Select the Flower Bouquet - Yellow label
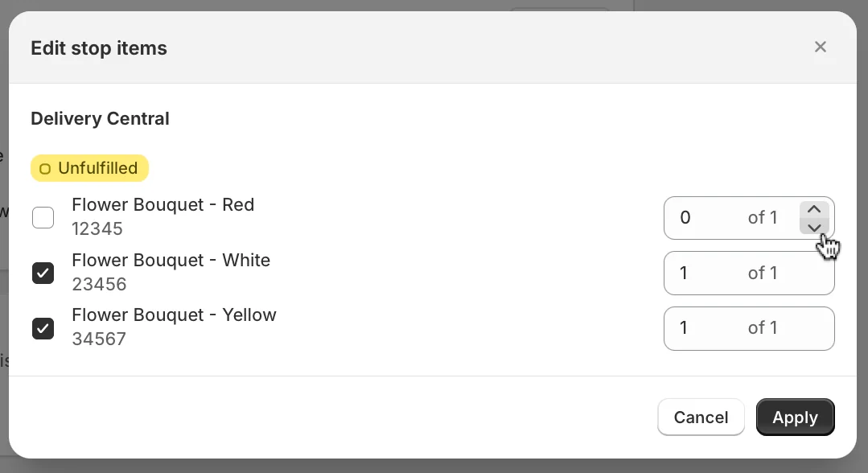The image size is (868, 473). [x=174, y=315]
